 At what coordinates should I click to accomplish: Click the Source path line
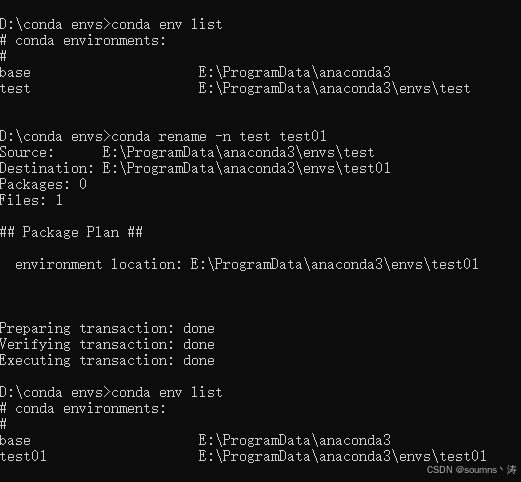(187, 152)
